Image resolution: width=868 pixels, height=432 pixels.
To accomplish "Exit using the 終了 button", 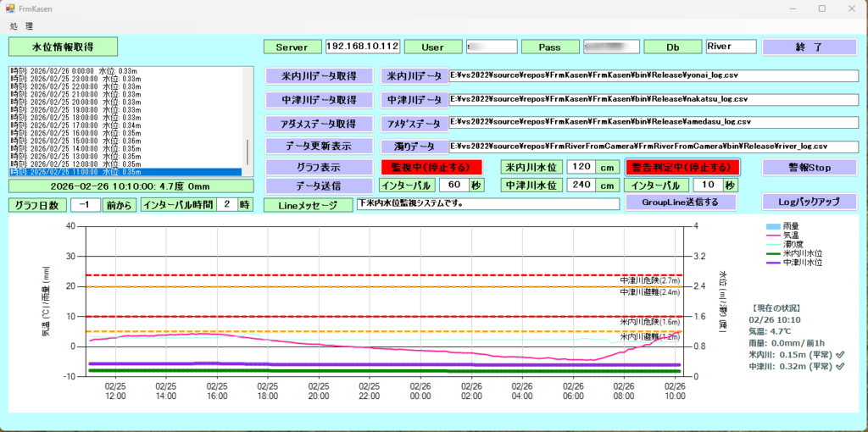I will coord(809,47).
